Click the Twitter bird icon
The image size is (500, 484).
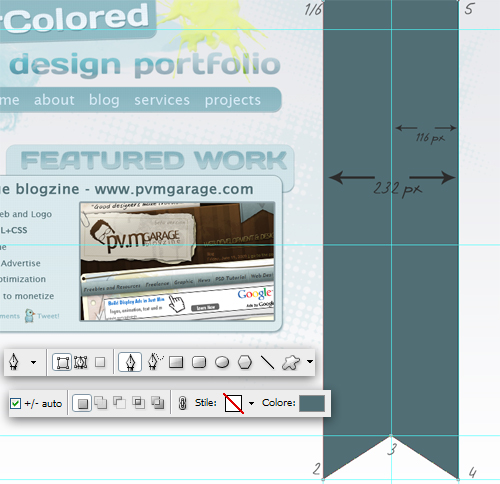click(29, 315)
